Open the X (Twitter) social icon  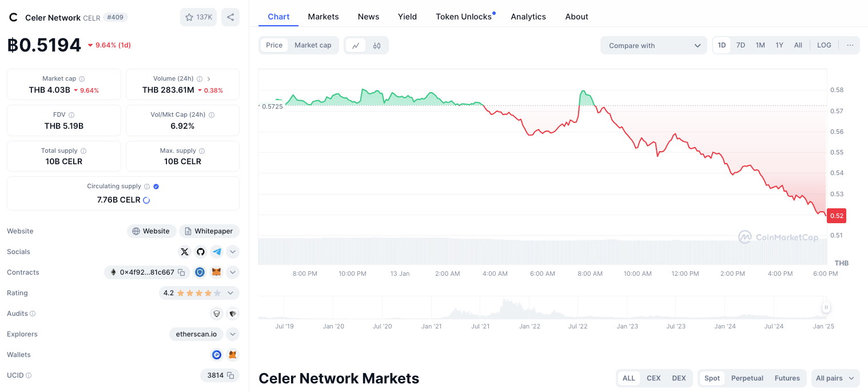coord(184,252)
